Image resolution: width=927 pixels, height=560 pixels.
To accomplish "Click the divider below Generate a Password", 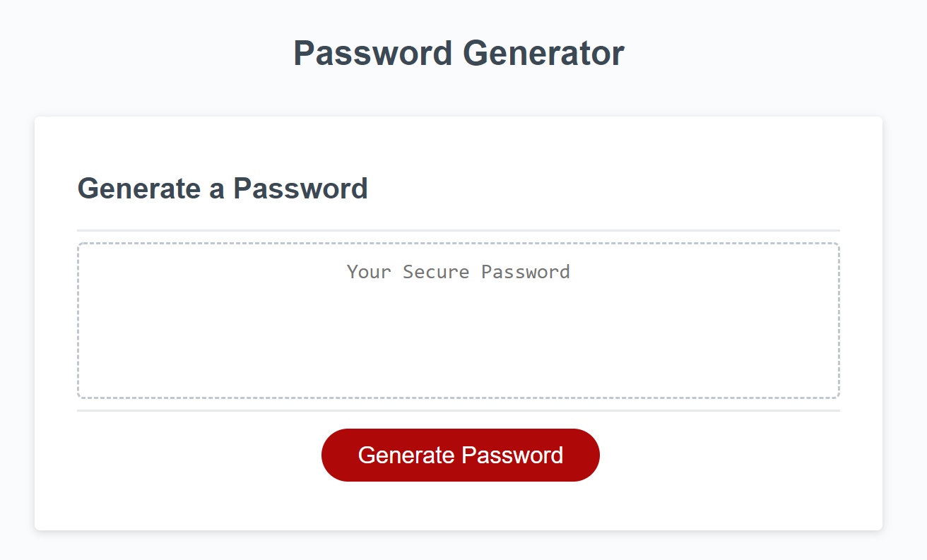I will coord(458,230).
